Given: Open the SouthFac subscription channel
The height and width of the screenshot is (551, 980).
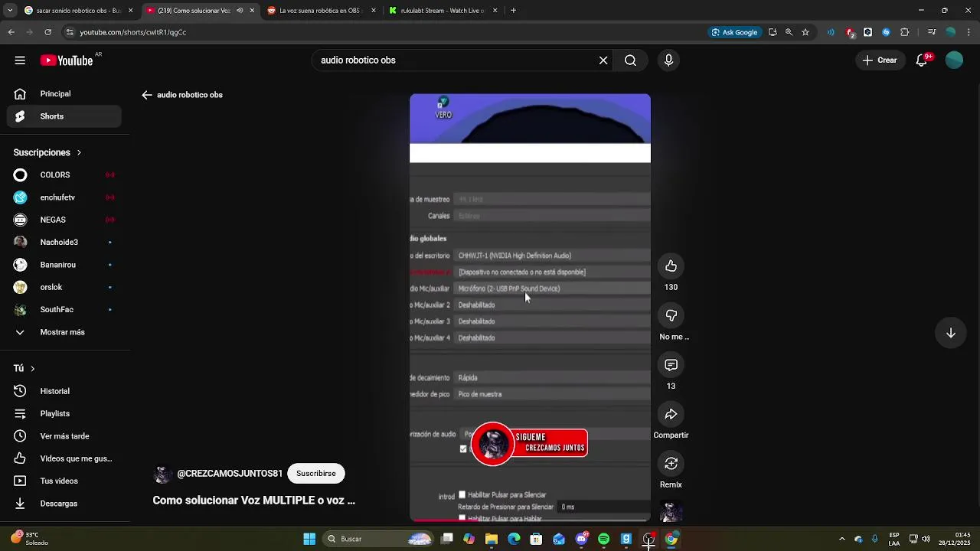Looking at the screenshot, I should coord(64,310).
